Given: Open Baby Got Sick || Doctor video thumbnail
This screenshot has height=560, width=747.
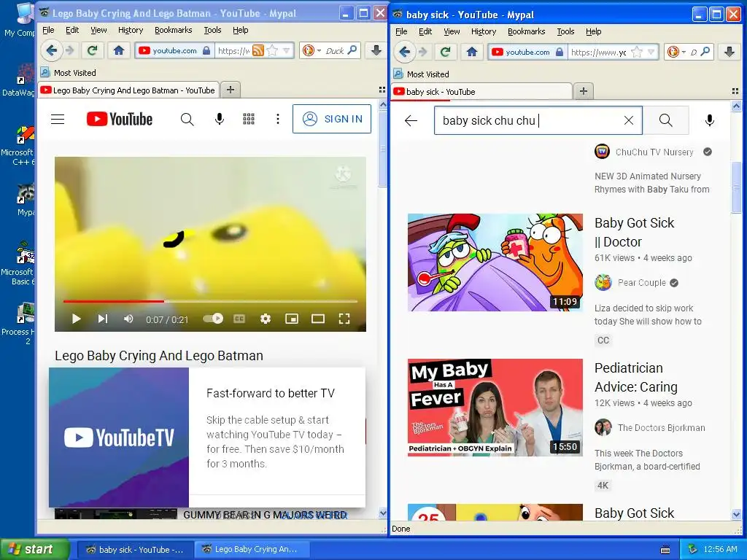Looking at the screenshot, I should tap(495, 262).
